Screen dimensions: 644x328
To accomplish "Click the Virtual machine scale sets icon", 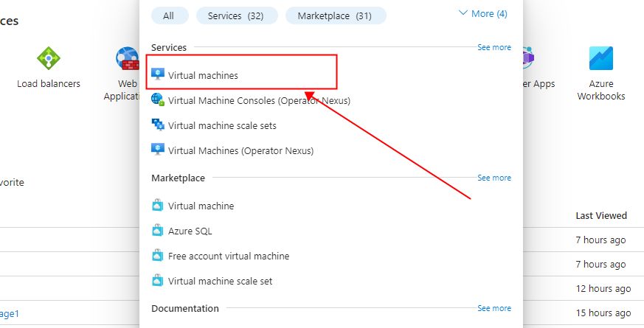I will pyautogui.click(x=158, y=125).
